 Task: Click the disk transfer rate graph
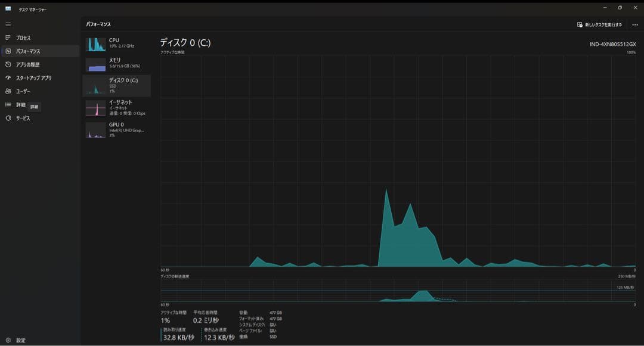coord(398,291)
